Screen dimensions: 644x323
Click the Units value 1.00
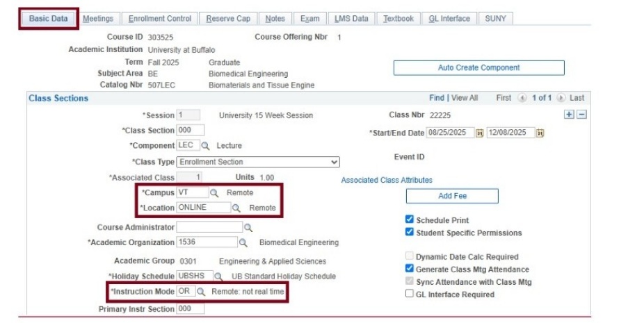tap(267, 178)
